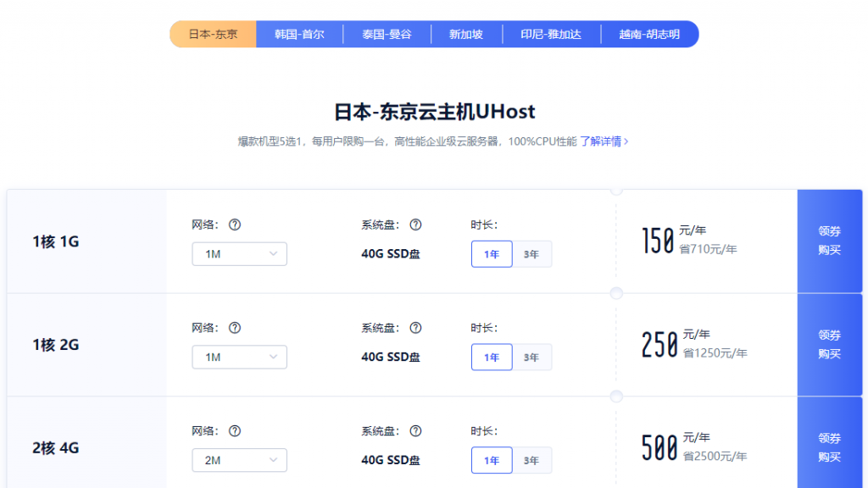Click 领券购买 for the 2核4G plan
Viewport: 868px width, 488px height.
[x=829, y=447]
